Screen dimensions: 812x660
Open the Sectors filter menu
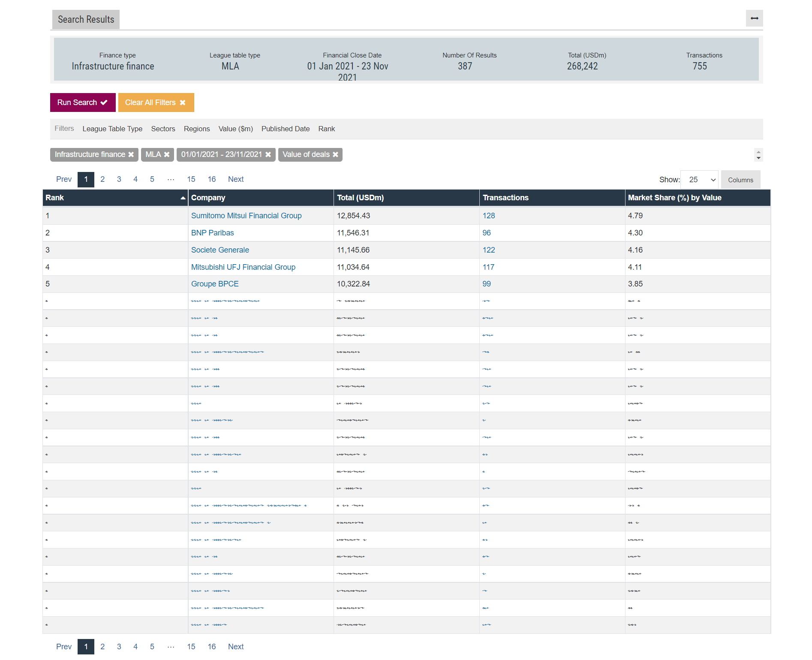[x=163, y=129]
